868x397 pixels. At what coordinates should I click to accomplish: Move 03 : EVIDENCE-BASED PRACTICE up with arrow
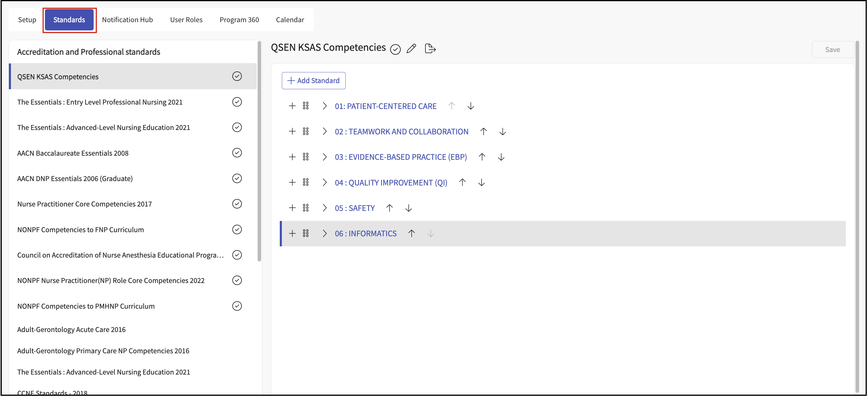tap(482, 157)
